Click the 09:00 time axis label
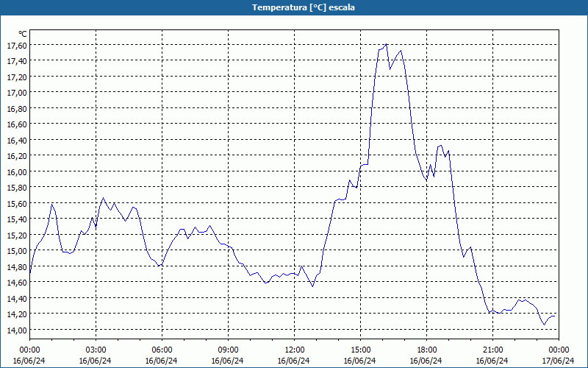588x368 pixels. [x=228, y=350]
